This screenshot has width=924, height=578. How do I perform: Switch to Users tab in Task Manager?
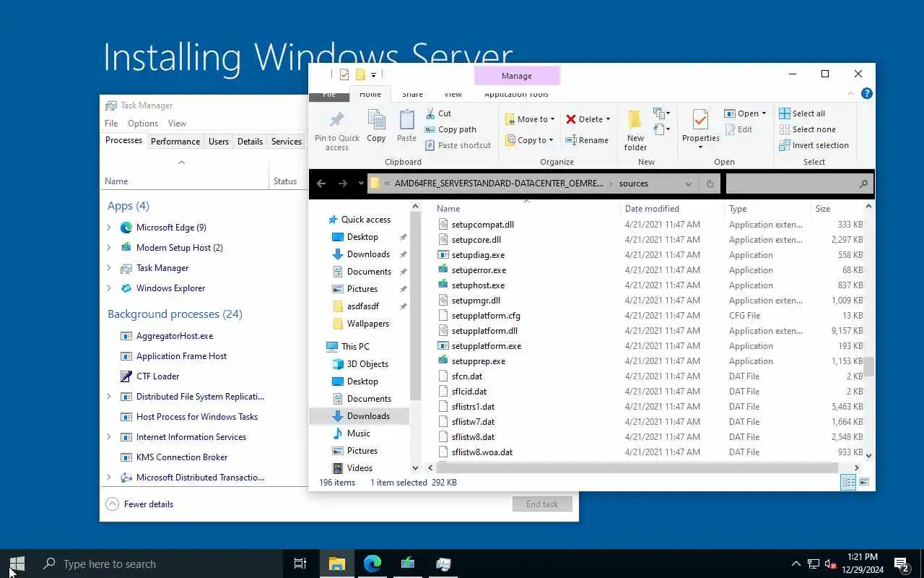(219, 142)
